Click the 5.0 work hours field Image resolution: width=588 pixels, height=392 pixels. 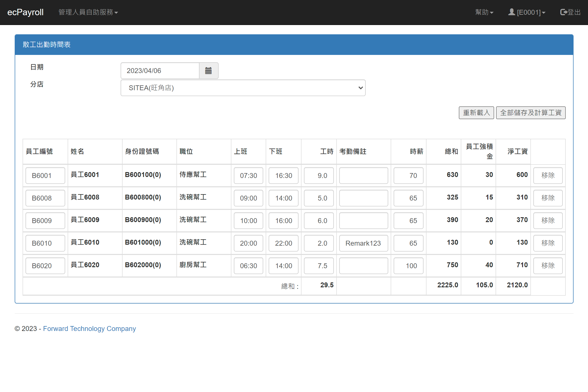(x=319, y=198)
